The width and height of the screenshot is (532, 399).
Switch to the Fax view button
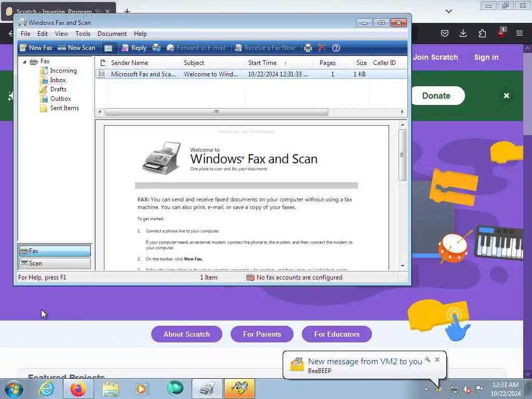(55, 251)
